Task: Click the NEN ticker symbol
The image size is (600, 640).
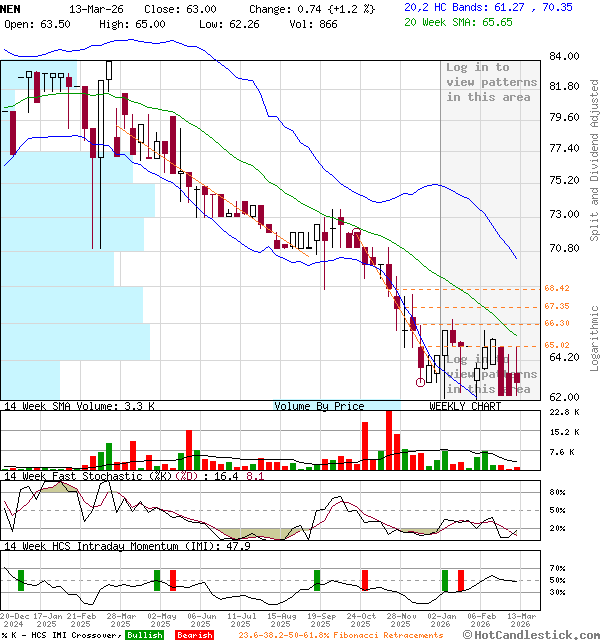Action: click(13, 7)
